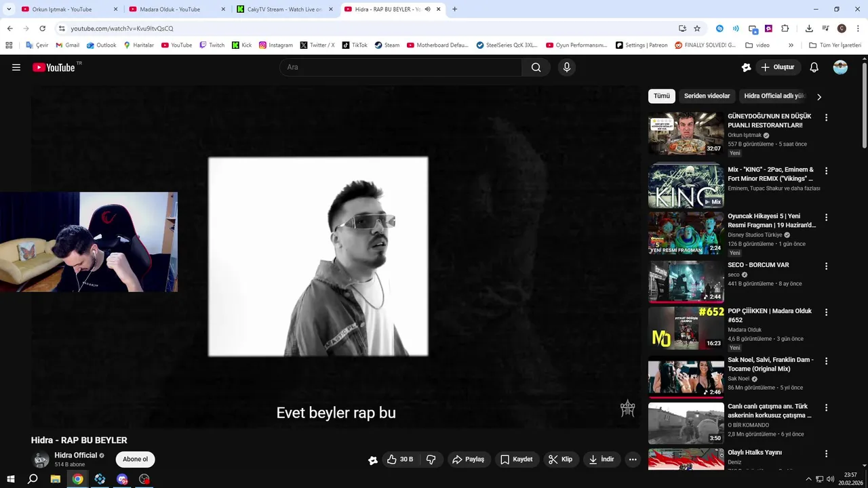
Task: Click the Hidra Official channel avatar
Action: 41,460
